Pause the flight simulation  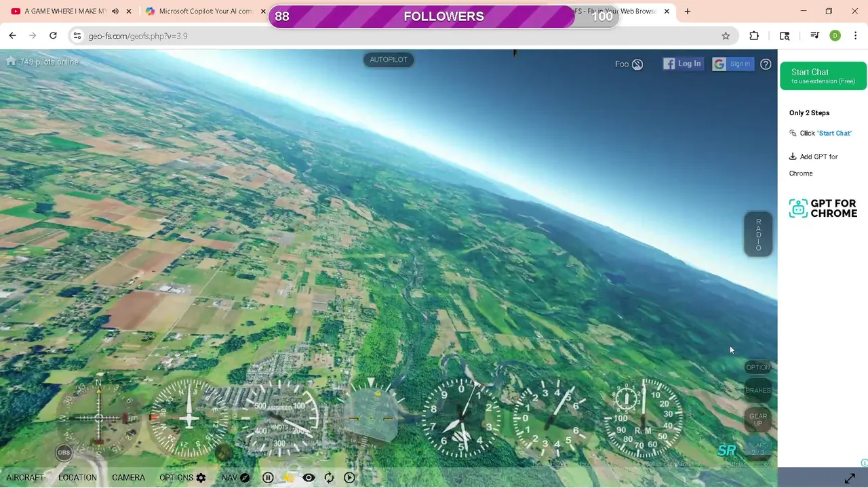click(268, 478)
